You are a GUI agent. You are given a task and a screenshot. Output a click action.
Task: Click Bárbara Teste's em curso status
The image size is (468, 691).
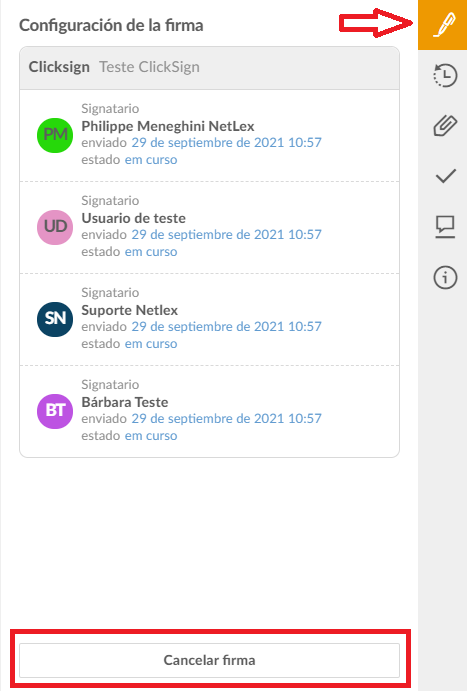pyautogui.click(x=151, y=436)
